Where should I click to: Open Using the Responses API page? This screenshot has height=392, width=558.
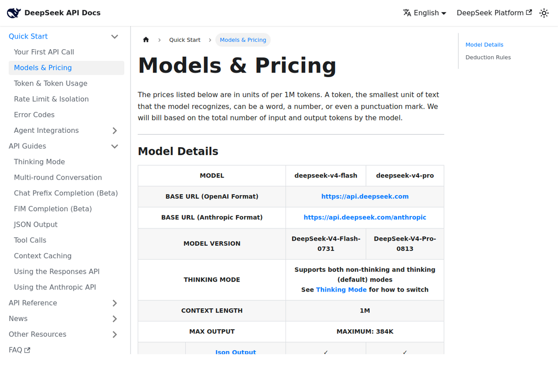(66, 272)
